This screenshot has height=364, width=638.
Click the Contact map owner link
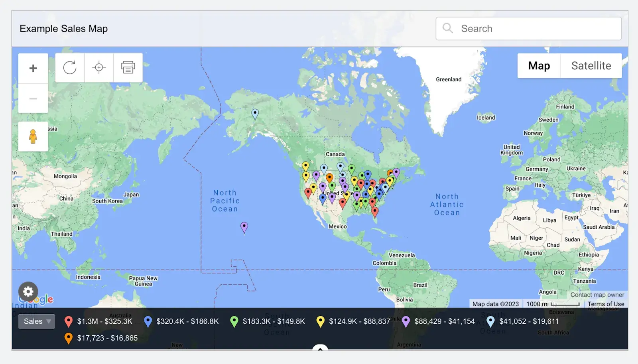coord(597,295)
